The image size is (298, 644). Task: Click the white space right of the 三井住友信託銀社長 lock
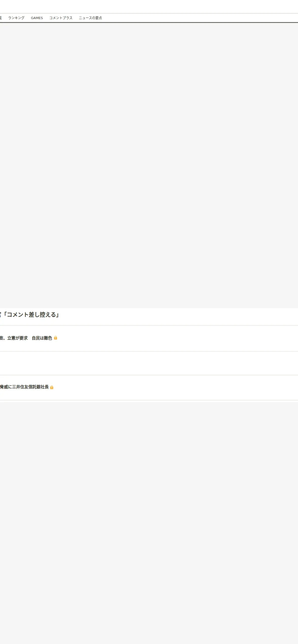click(176, 387)
